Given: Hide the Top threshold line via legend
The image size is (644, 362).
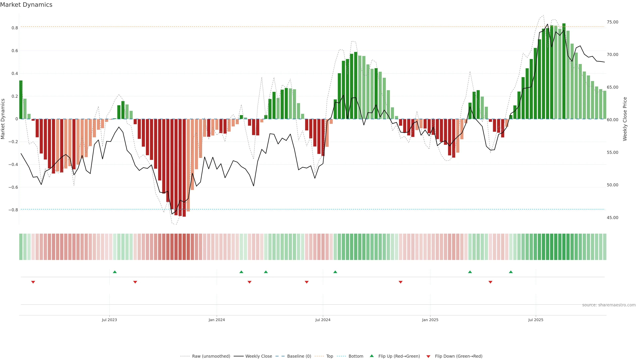Looking at the screenshot, I should point(330,356).
